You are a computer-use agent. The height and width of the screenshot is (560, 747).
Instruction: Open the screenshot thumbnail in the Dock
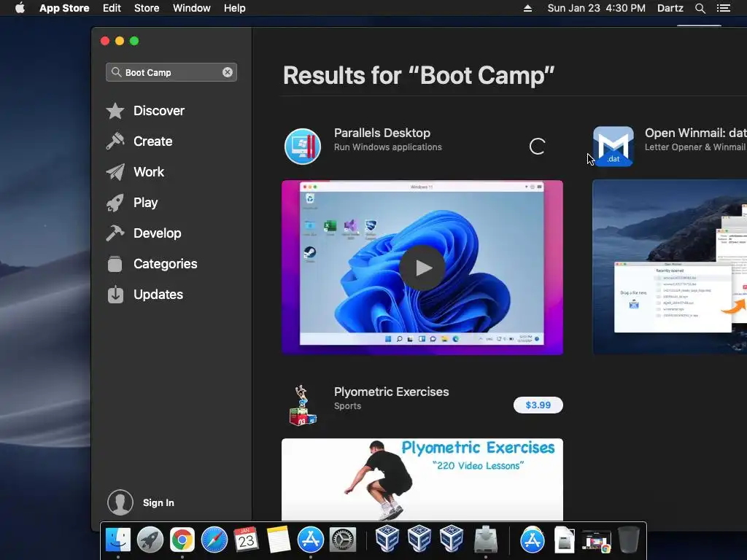tap(597, 542)
